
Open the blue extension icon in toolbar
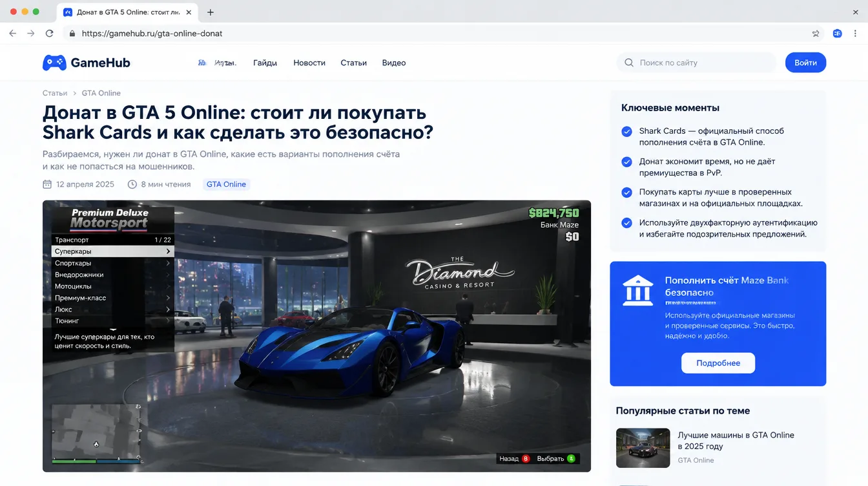pyautogui.click(x=837, y=34)
